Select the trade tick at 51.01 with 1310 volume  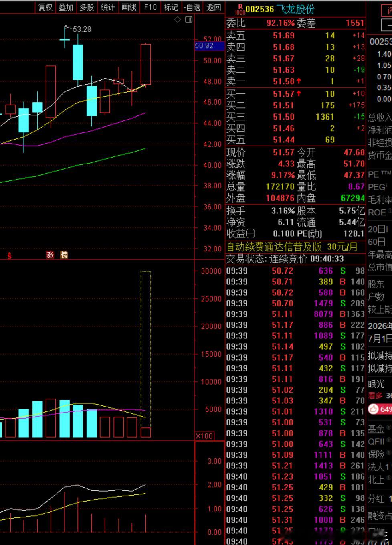pos(296,411)
